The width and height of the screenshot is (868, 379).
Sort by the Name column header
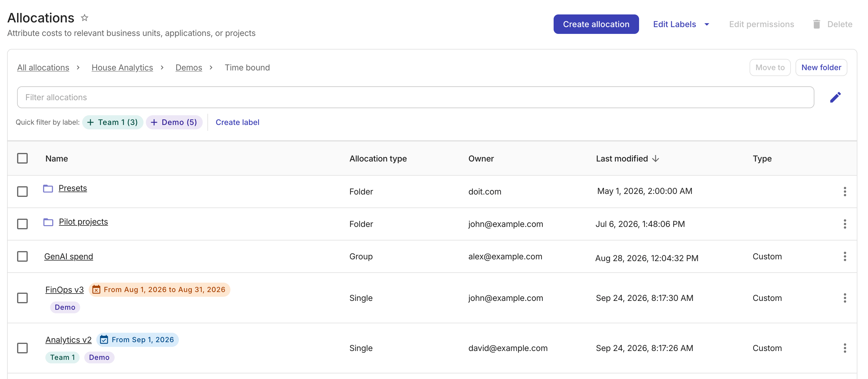(57, 159)
